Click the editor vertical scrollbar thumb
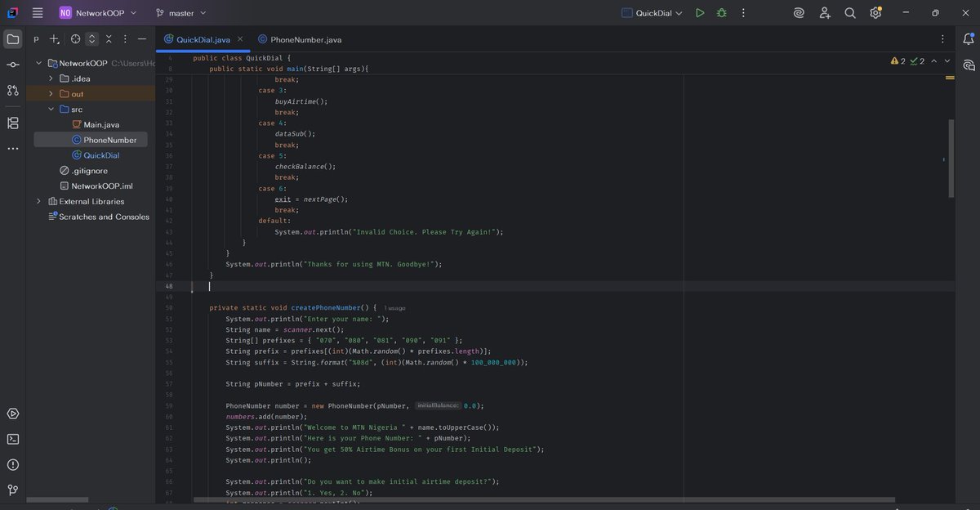The width and height of the screenshot is (980, 510). [950, 158]
